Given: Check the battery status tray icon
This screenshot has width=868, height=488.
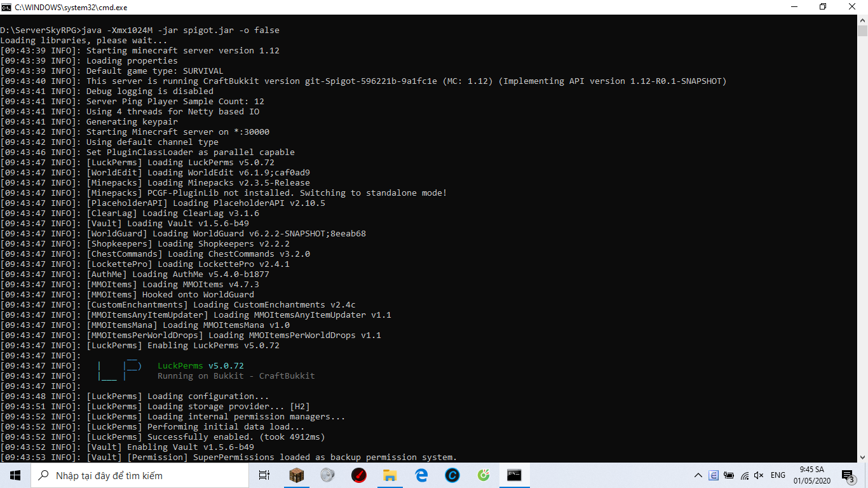Looking at the screenshot, I should pyautogui.click(x=728, y=475).
